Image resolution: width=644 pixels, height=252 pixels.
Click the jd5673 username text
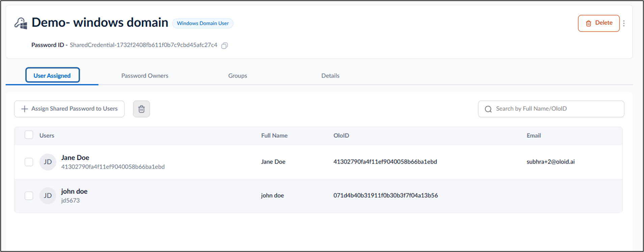(71, 200)
